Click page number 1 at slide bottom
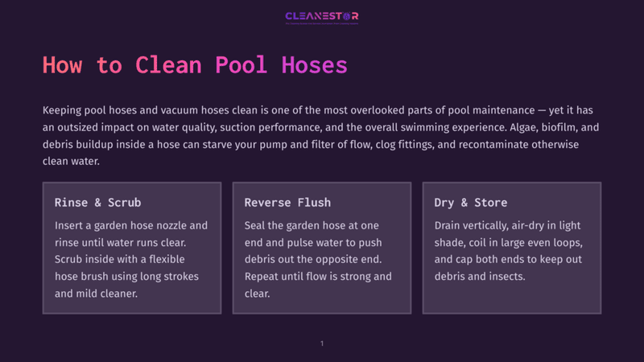 pos(322,343)
